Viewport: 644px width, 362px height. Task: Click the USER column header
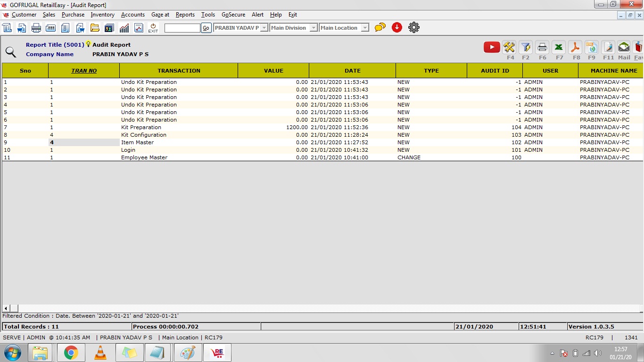550,71
